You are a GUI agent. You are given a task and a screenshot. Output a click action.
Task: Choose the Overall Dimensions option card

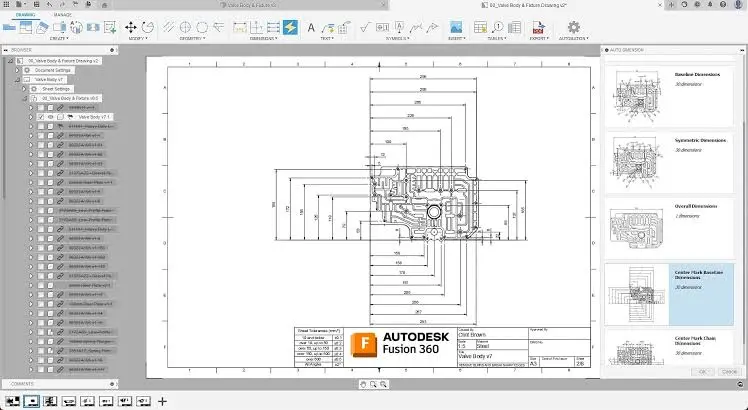669,228
